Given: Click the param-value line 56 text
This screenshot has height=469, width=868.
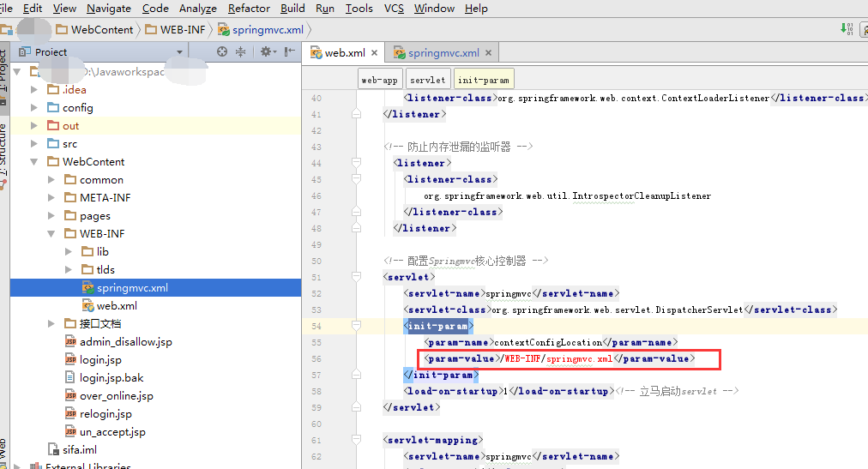Looking at the screenshot, I should 559,359.
